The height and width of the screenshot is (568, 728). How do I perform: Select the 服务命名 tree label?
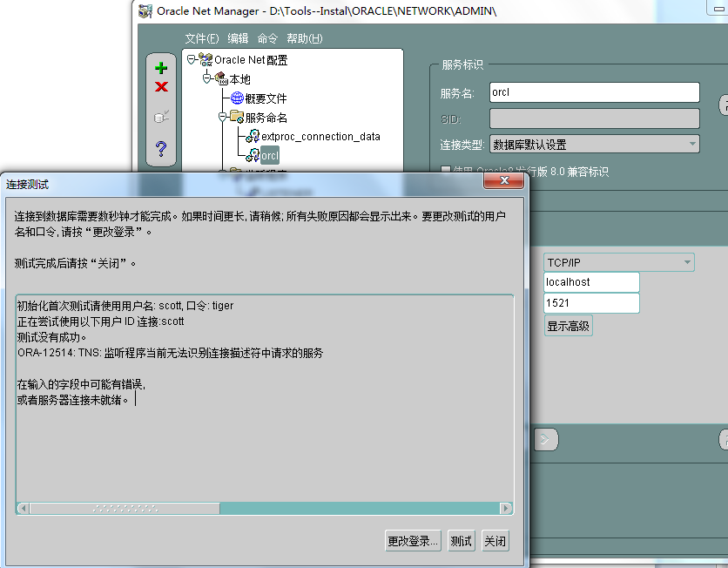(266, 118)
